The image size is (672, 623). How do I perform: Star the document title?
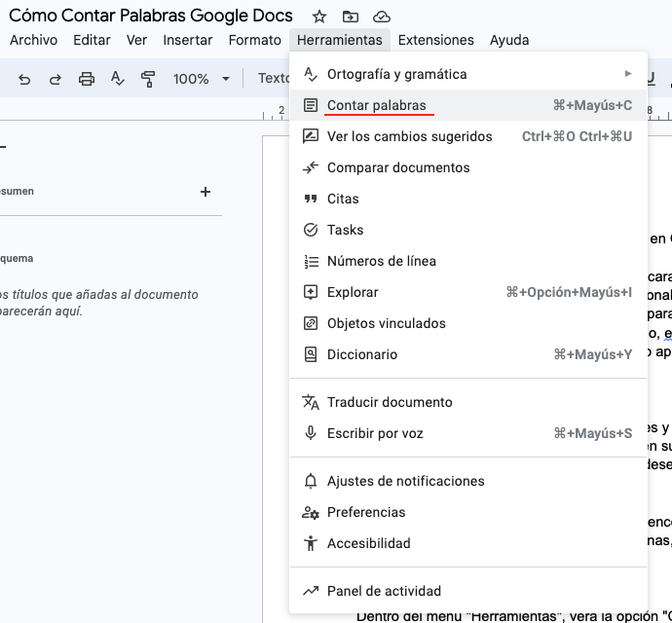(x=318, y=17)
